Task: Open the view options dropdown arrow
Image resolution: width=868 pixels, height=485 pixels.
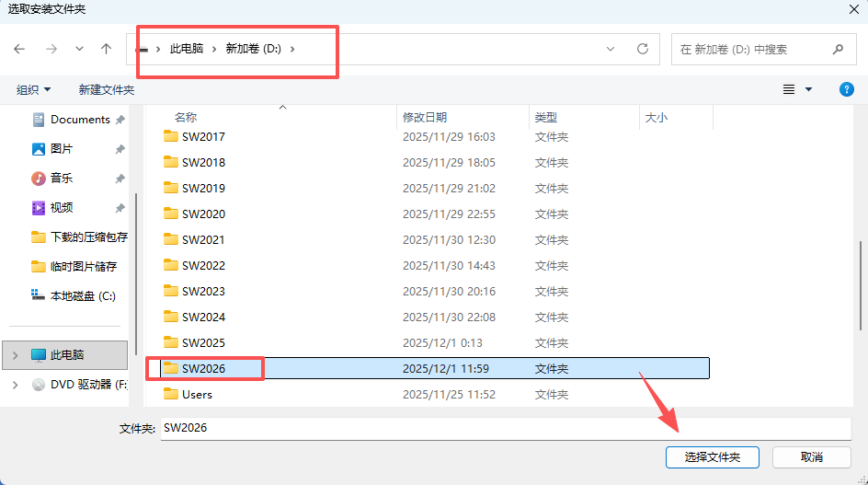Action: tap(808, 89)
